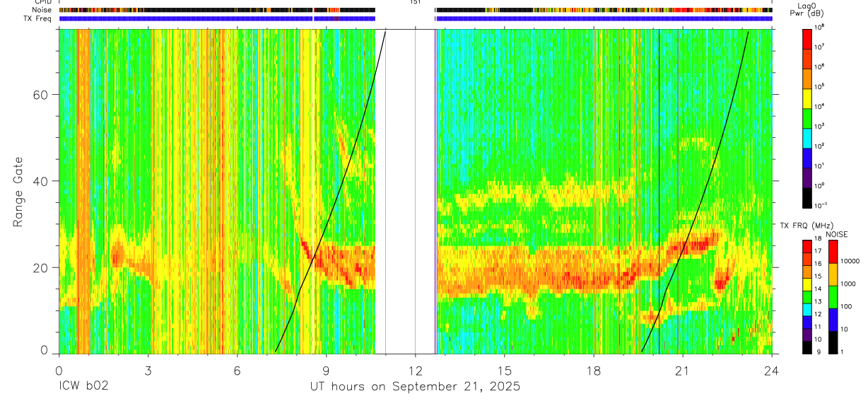
Task: Click the Noise strip above the left data block
Action: (x=217, y=10)
